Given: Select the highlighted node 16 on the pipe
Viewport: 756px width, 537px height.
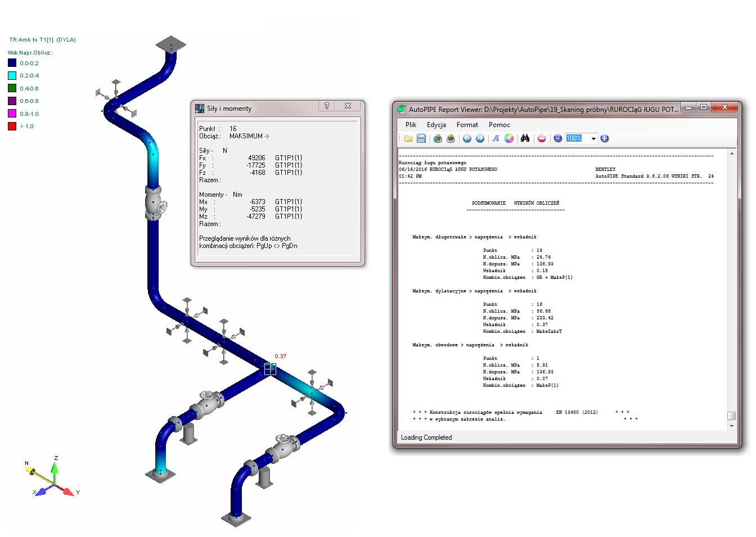Looking at the screenshot, I should pyautogui.click(x=270, y=369).
